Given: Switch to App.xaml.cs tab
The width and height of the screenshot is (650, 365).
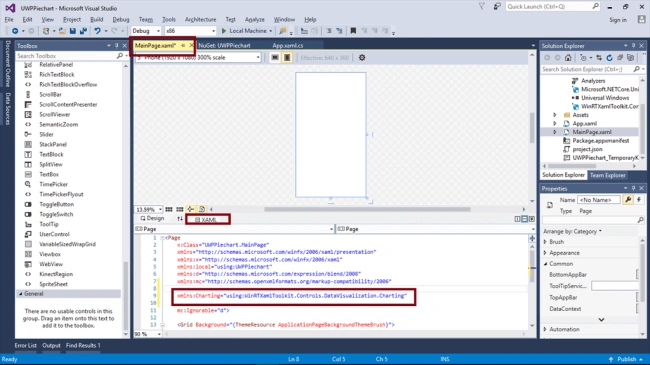Looking at the screenshot, I should click(x=288, y=46).
